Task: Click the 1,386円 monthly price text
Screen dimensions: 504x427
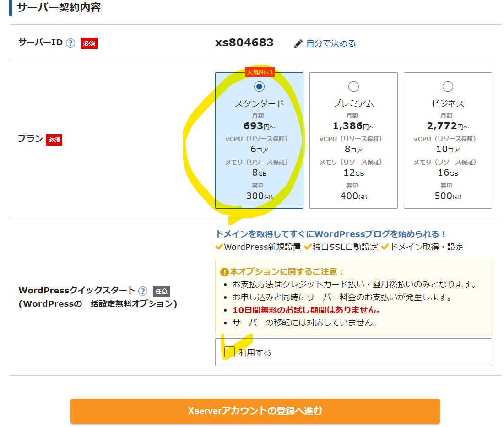Action: pos(353,126)
